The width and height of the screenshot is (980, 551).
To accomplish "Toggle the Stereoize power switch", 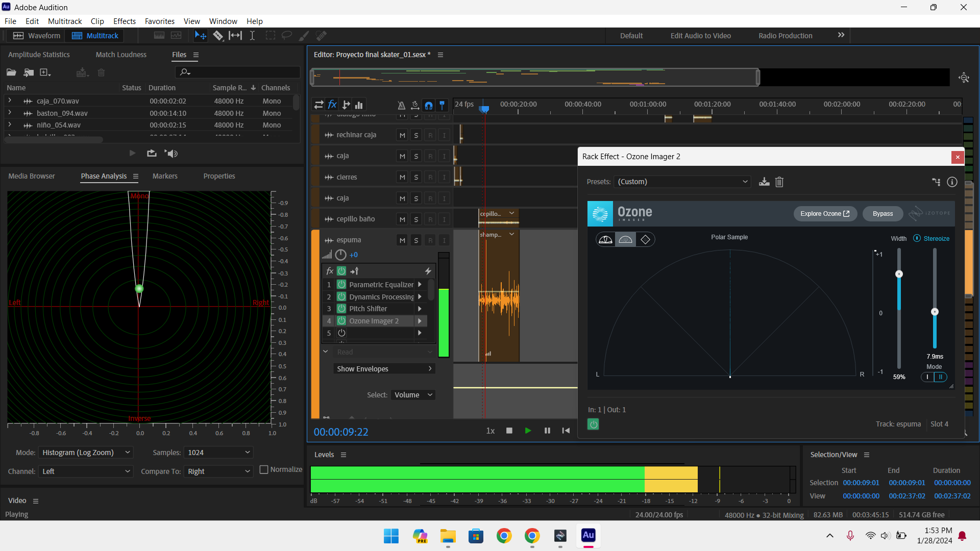I will (917, 238).
